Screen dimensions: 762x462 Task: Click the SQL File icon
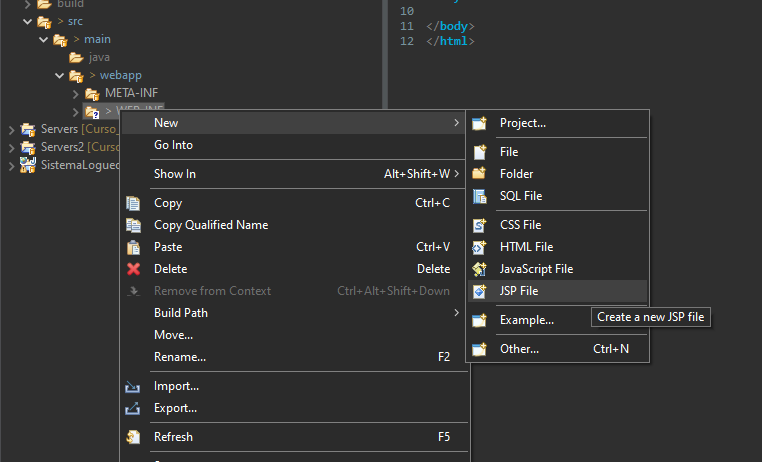tap(480, 196)
